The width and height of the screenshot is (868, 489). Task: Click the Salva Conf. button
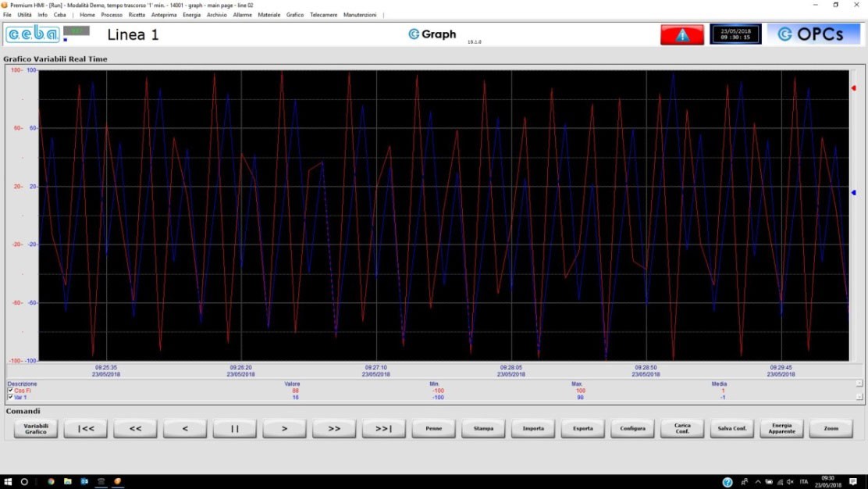coord(732,429)
